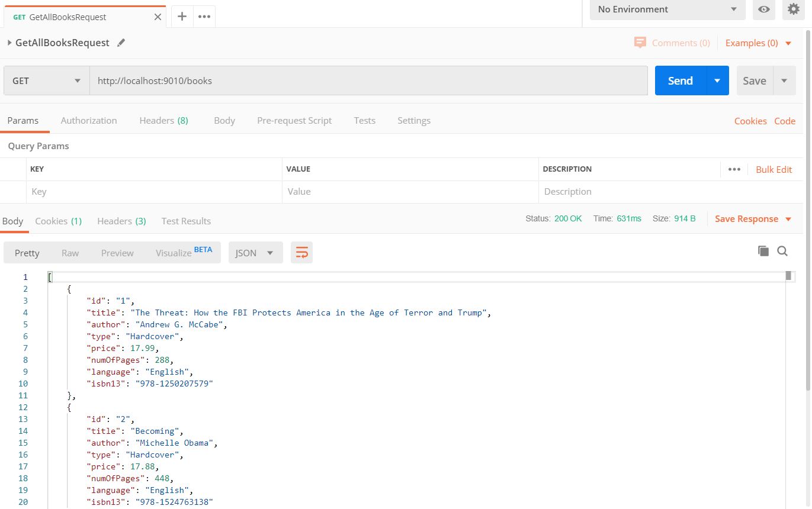This screenshot has width=812, height=509.
Task: Open query params ellipsis options
Action: (x=734, y=169)
